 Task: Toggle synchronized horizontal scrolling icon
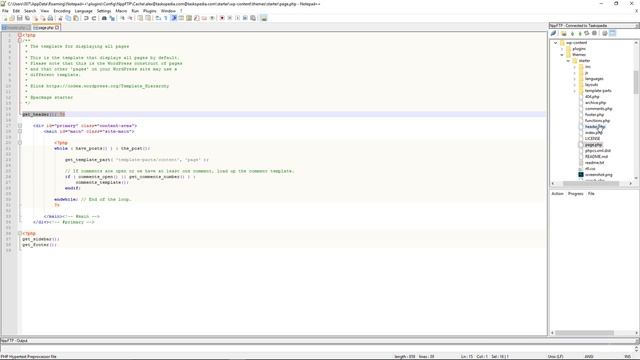[148, 18]
